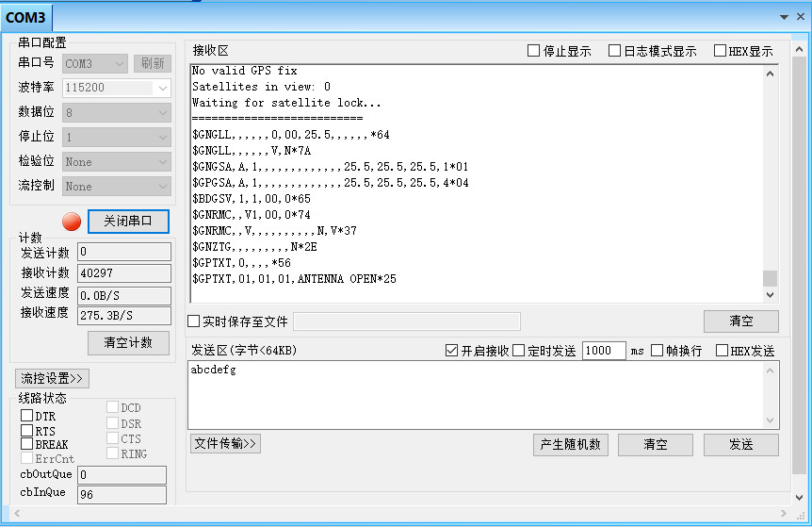This screenshot has width=812, height=527.
Task: Click the '$BDGSV,1,1,00,0*65' line
Action: click(252, 199)
